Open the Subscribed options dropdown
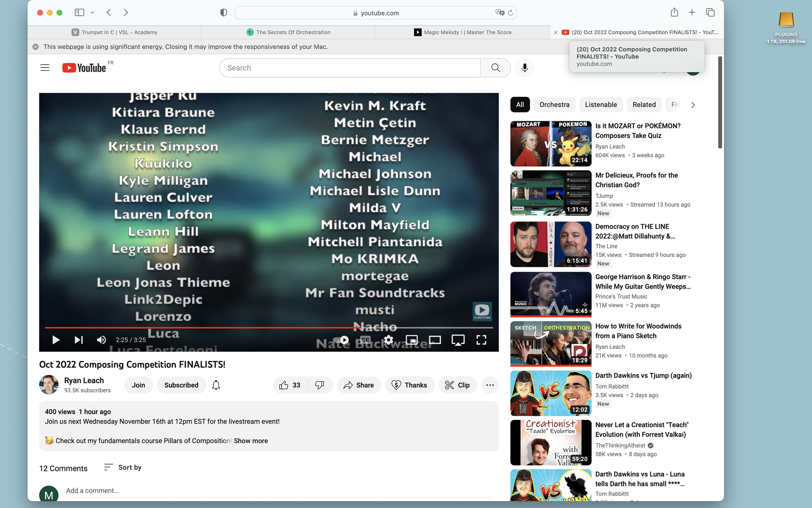Image resolution: width=812 pixels, height=508 pixels. click(x=181, y=385)
